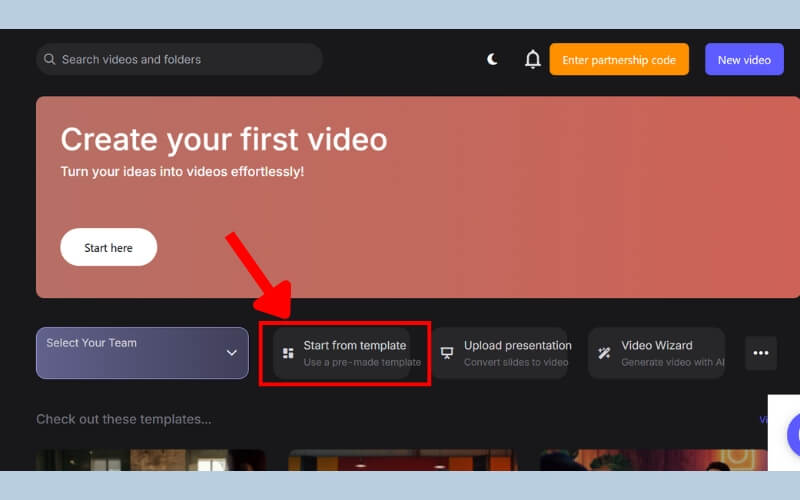Open the Select Your Team dropdown

tap(142, 353)
